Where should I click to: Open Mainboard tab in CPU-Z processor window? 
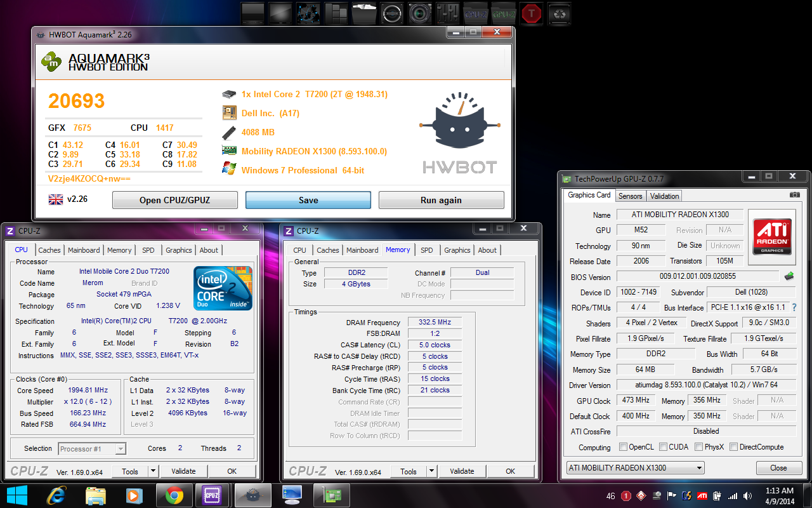pyautogui.click(x=84, y=250)
